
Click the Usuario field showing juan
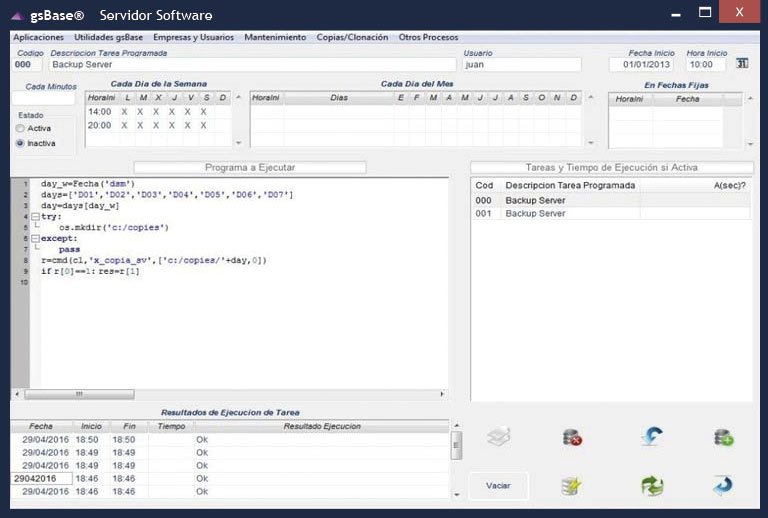(522, 65)
